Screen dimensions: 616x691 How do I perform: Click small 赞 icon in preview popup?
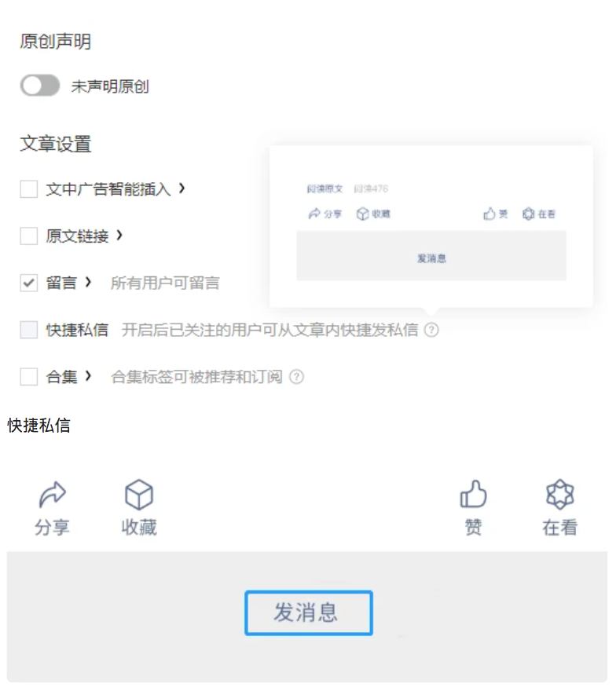coord(489,214)
